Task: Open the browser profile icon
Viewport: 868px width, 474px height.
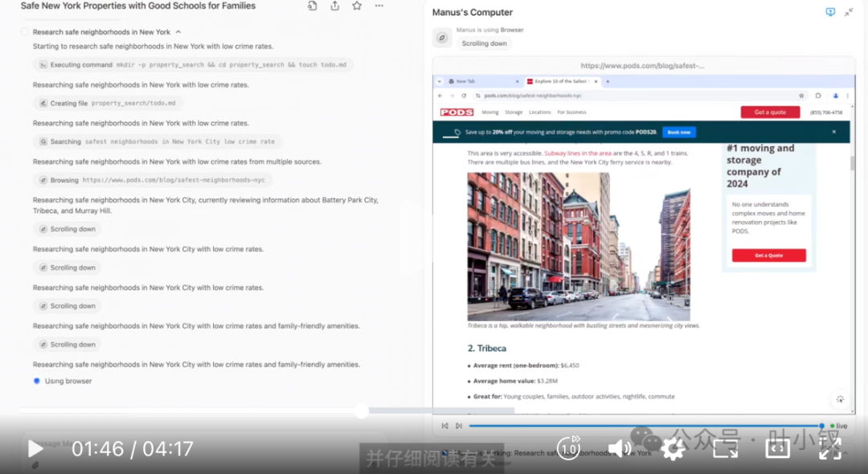Action: (835, 96)
